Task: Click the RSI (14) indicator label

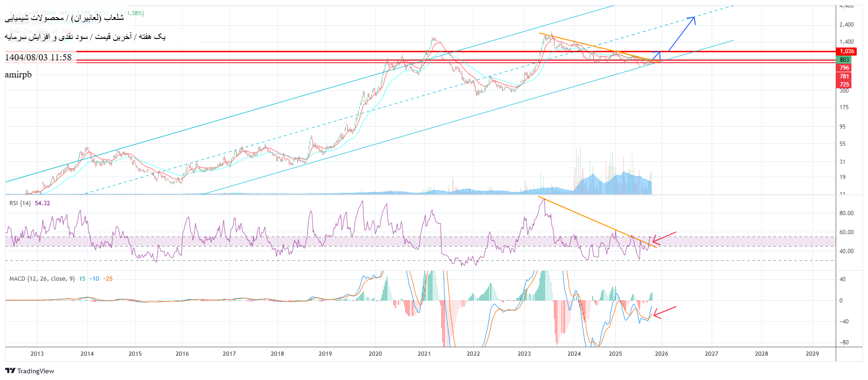Action: coord(20,203)
